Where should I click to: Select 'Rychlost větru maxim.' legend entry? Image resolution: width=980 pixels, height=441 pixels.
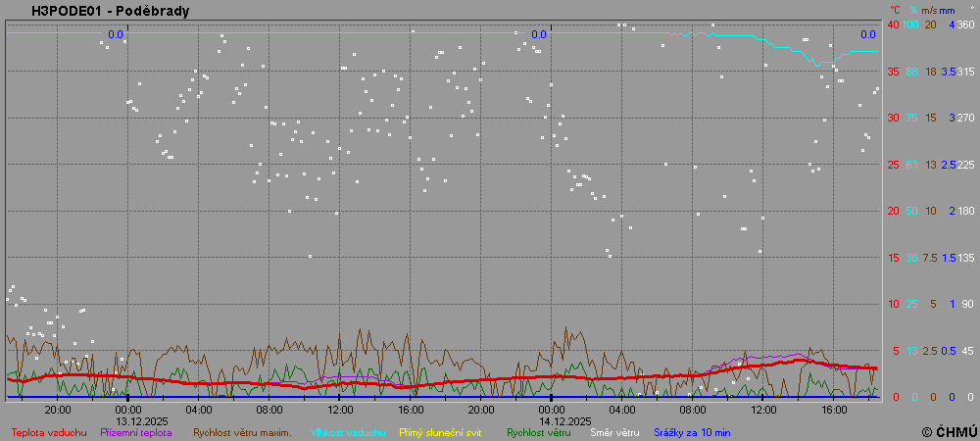coord(242,431)
